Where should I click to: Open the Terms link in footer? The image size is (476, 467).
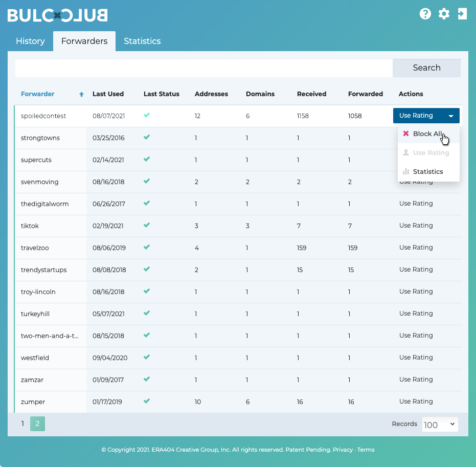coord(366,450)
